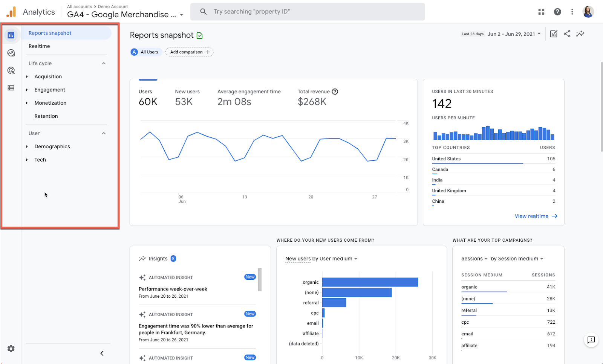Open the Insights icon in top toolbar
Image resolution: width=603 pixels, height=364 pixels.
click(x=580, y=34)
